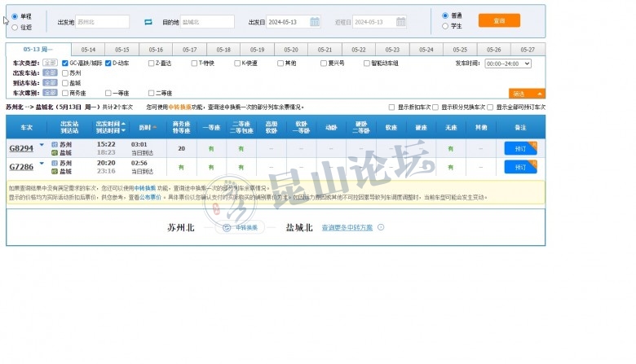
Task: Expand details arrow next to G8294
Action: tap(42, 145)
